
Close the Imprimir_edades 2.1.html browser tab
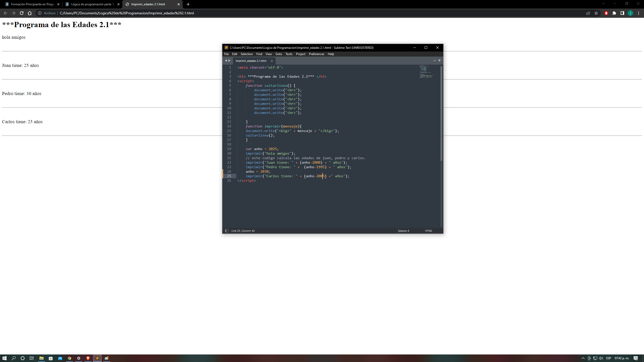(179, 4)
